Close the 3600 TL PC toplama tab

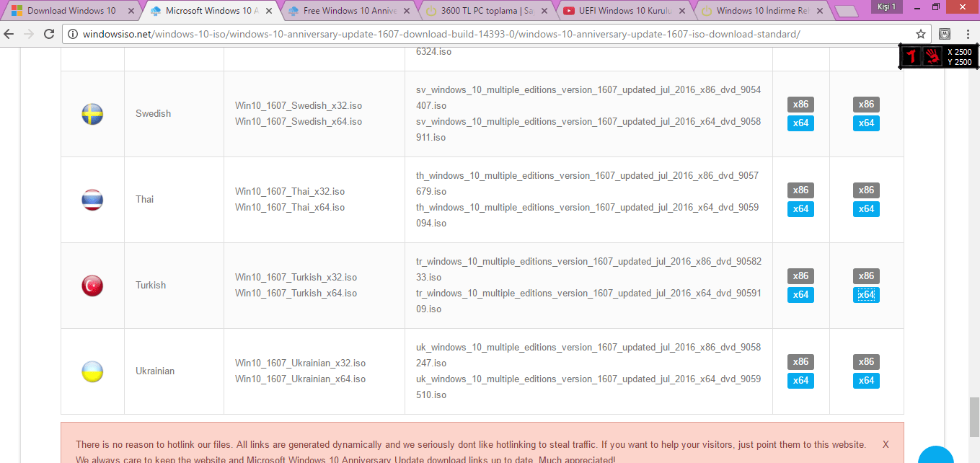click(x=545, y=11)
